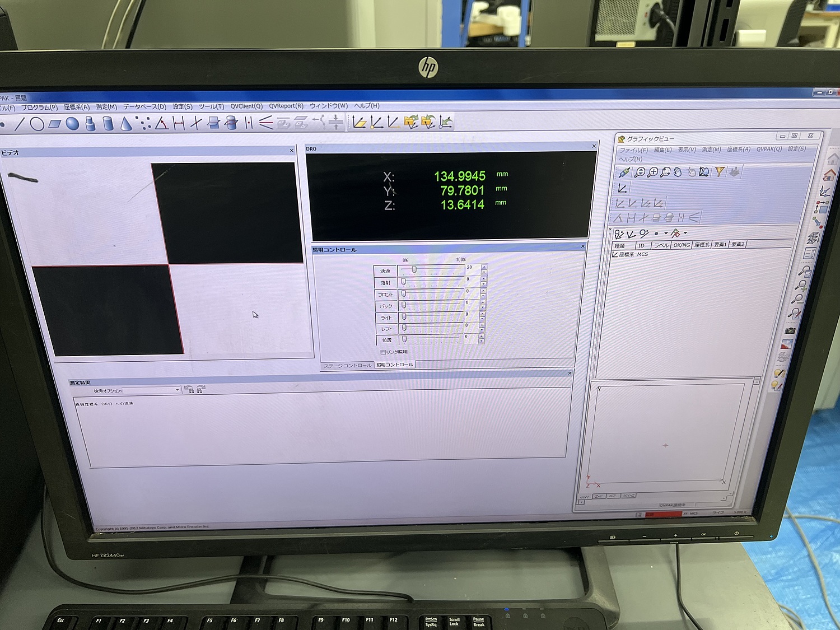Click the yellow funnel filter icon
840x630 pixels.
pyautogui.click(x=720, y=172)
